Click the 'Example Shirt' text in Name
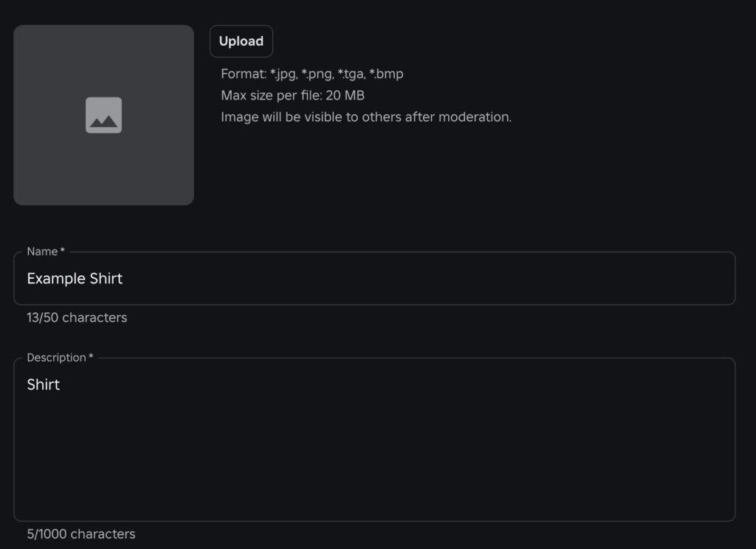 coord(75,279)
